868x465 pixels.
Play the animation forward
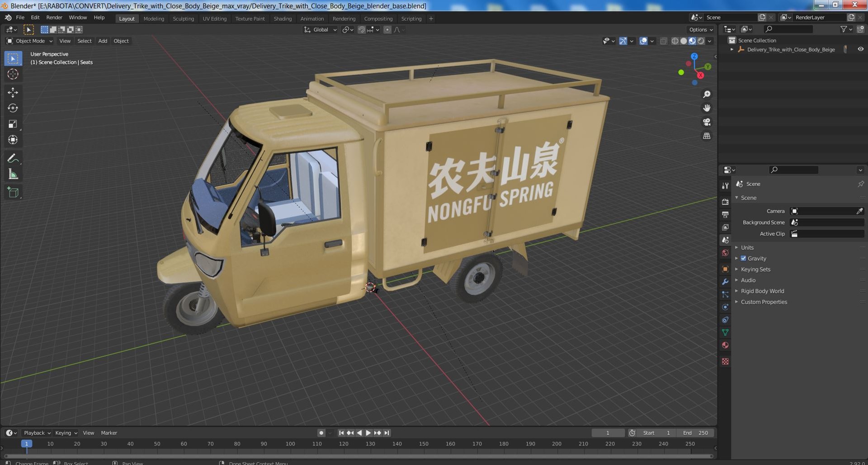coord(368,433)
